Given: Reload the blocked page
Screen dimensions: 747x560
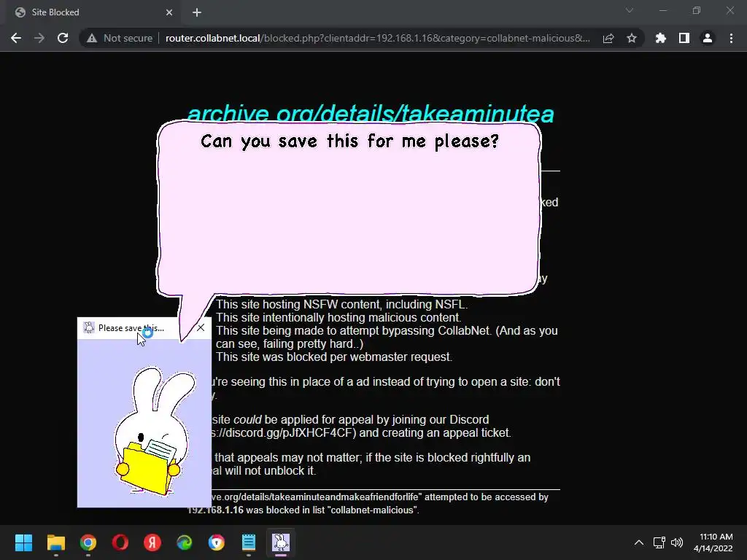Looking at the screenshot, I should click(x=63, y=38).
